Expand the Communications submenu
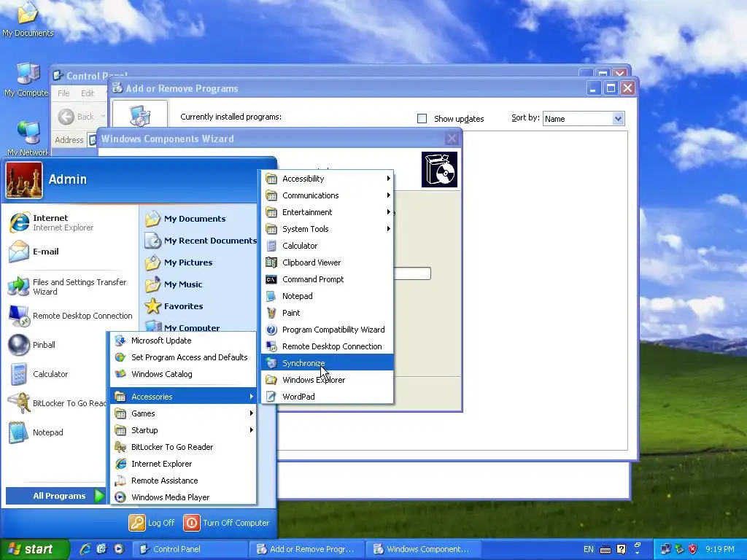This screenshot has width=747, height=560. [328, 195]
